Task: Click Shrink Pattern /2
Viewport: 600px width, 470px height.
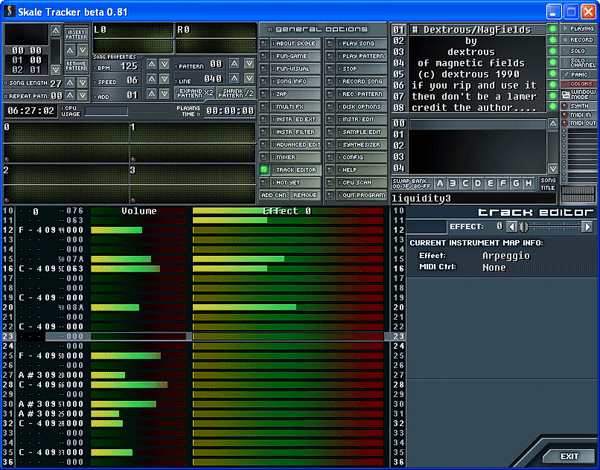Action: [236, 93]
